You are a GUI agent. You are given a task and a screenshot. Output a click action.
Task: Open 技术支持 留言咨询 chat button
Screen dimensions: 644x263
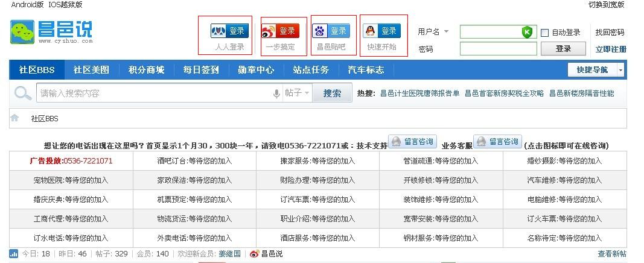click(412, 142)
